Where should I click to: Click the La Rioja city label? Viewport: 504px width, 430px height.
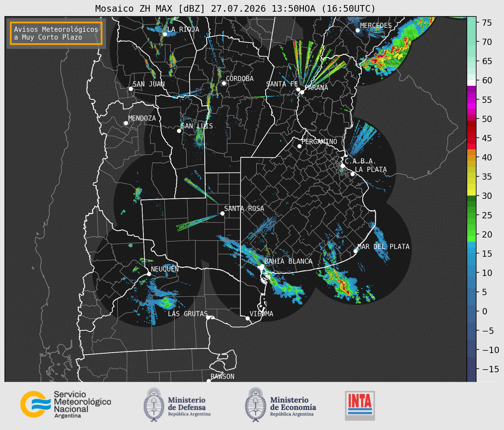pyautogui.click(x=183, y=29)
